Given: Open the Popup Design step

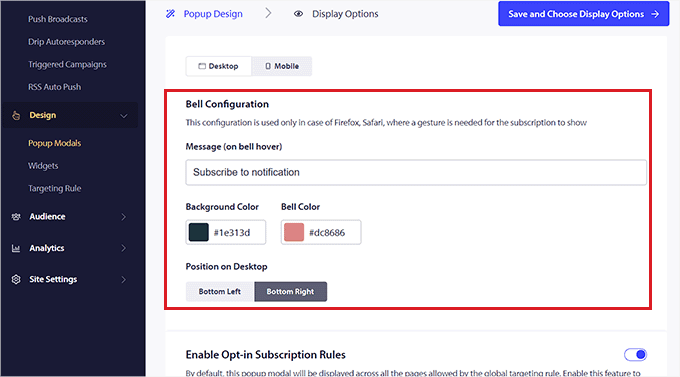Looking at the screenshot, I should 213,14.
